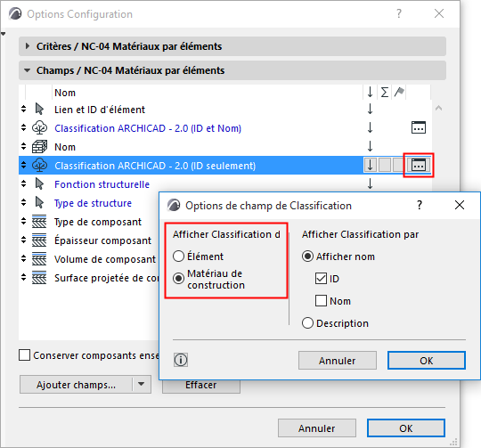Select the Élément radio button
Screen dimensions: 481x448
click(178, 257)
